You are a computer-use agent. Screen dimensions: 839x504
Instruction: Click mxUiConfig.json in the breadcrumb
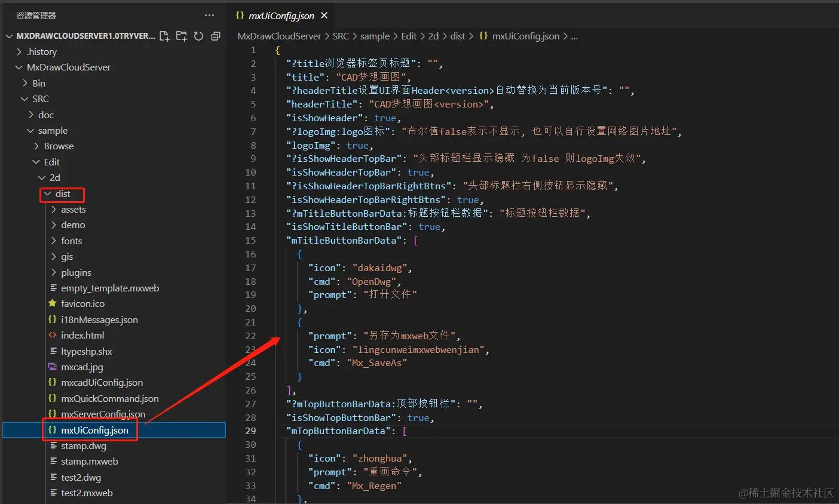click(526, 36)
